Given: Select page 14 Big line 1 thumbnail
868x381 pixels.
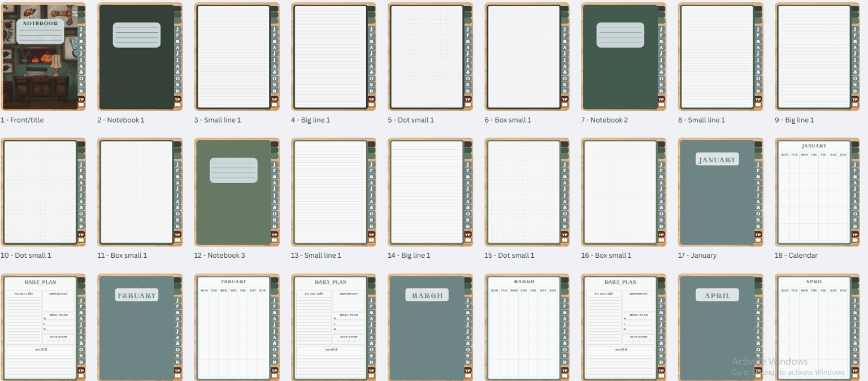Looking at the screenshot, I should point(430,192).
